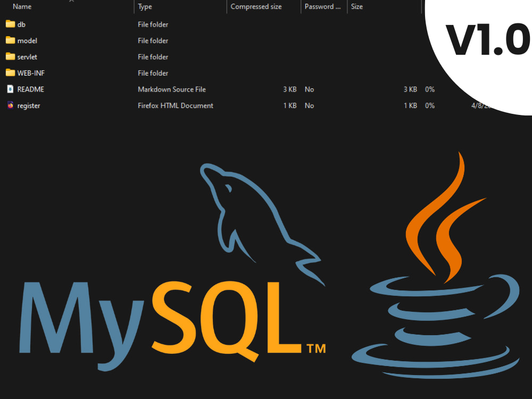This screenshot has width=532, height=399.
Task: Open the db folder icon
Action: click(11, 24)
